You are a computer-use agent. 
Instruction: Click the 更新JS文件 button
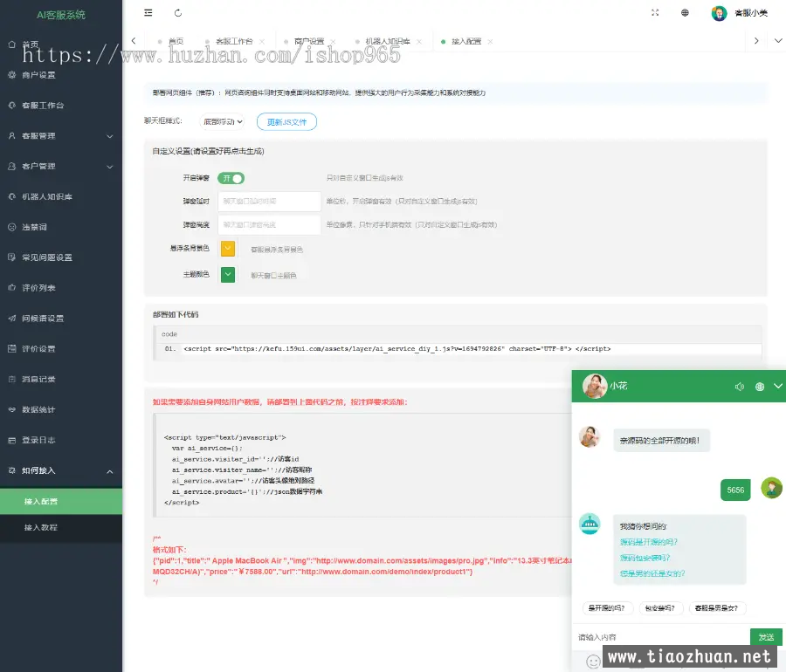[x=286, y=122]
